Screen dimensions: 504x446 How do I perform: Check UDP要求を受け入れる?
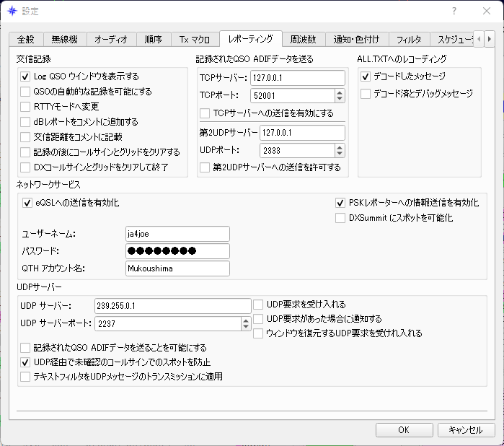258,305
